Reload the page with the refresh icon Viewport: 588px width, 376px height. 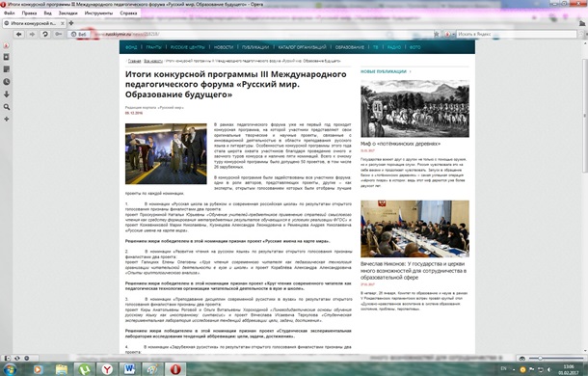tap(45, 34)
